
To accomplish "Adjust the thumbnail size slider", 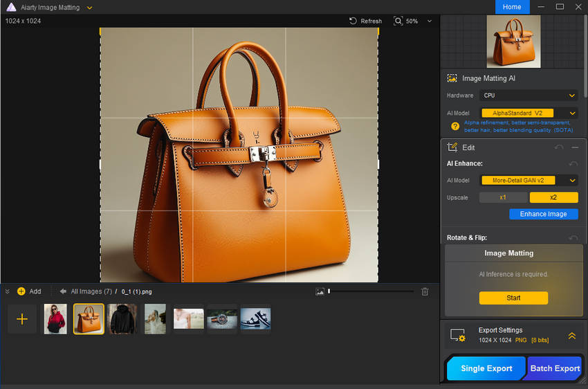I will pos(371,291).
